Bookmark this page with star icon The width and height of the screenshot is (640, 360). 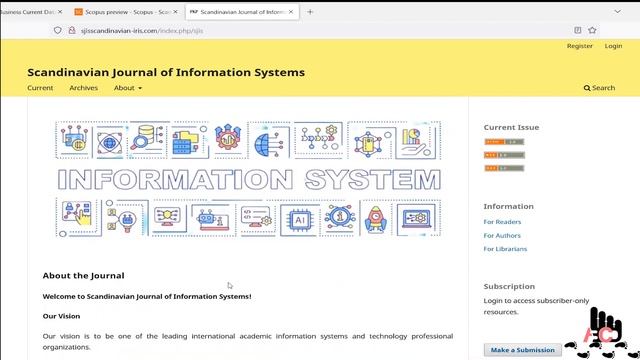(592, 30)
